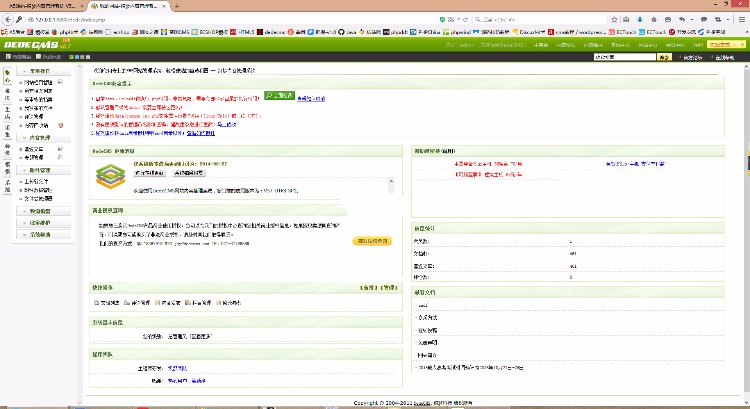Click the small scrollbar in the update message box

(391, 185)
